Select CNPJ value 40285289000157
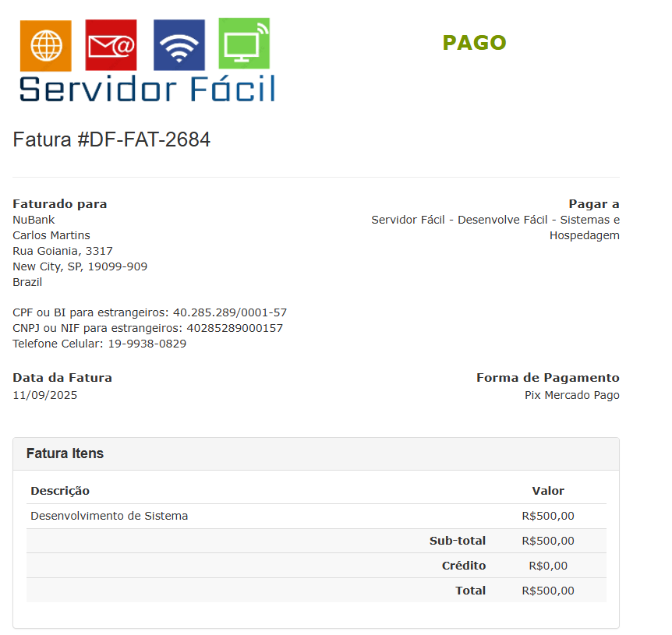 (x=235, y=328)
